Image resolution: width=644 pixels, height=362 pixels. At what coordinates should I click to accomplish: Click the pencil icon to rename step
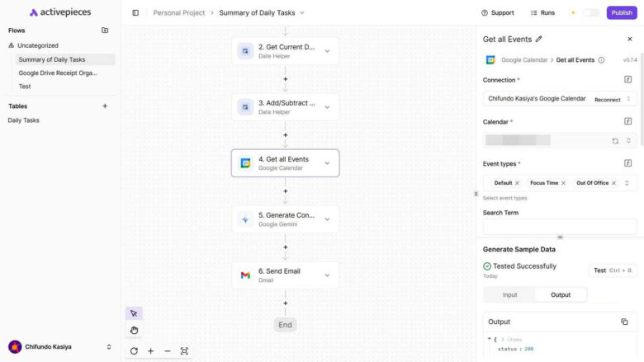coord(539,39)
